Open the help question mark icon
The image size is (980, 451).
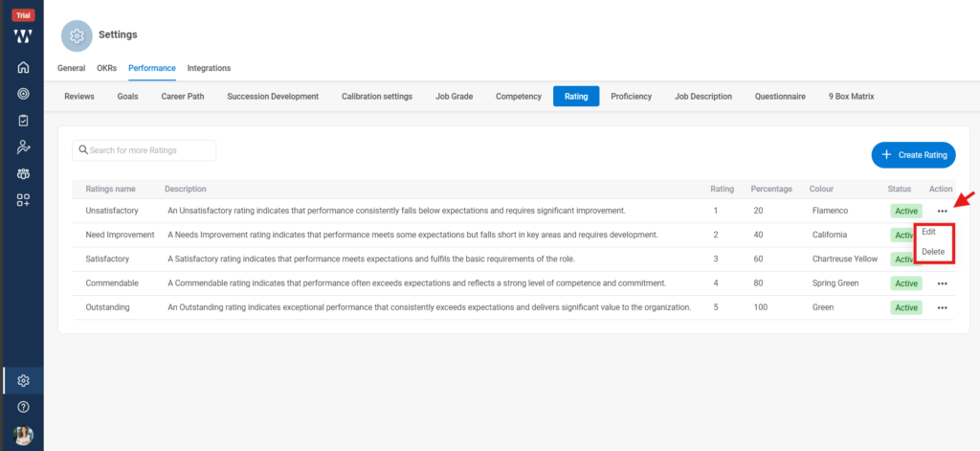pos(23,407)
